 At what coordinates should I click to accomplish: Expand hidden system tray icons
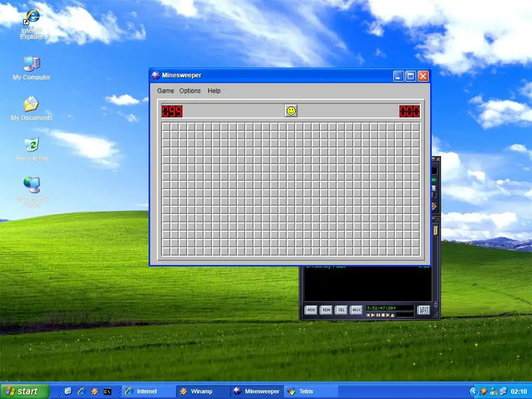[x=474, y=392]
